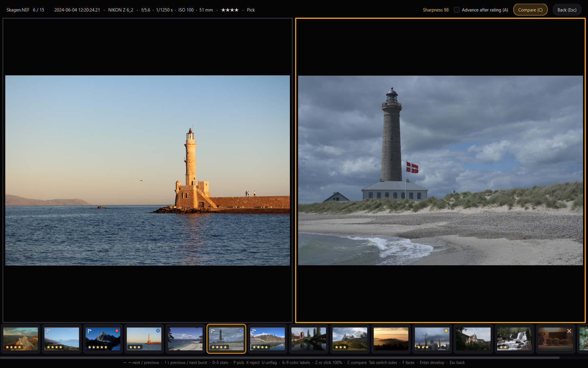The width and height of the screenshot is (588, 368).
Task: Open the canyon landscape thumbnail in the filmstrip
Action: [21, 339]
